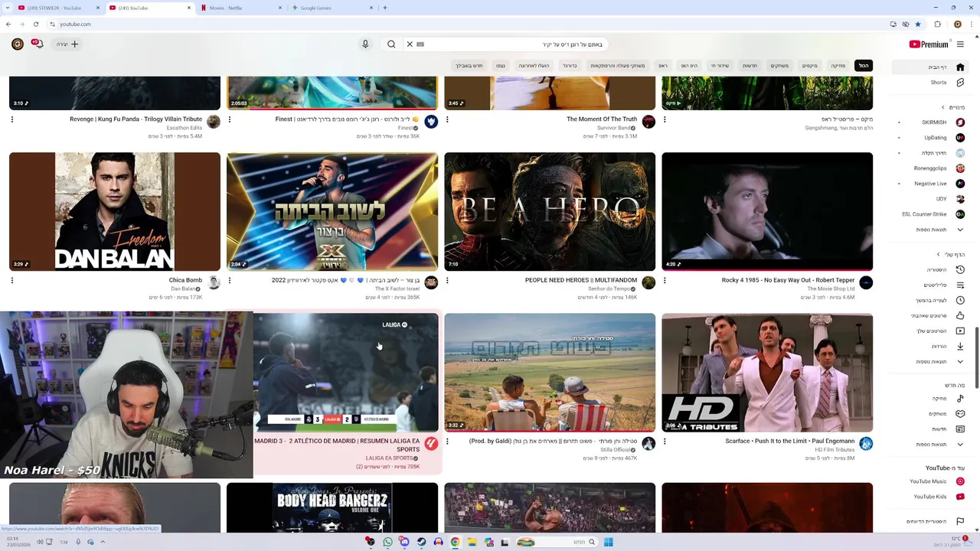
Task: Click the search magnifier button
Action: pos(391,44)
